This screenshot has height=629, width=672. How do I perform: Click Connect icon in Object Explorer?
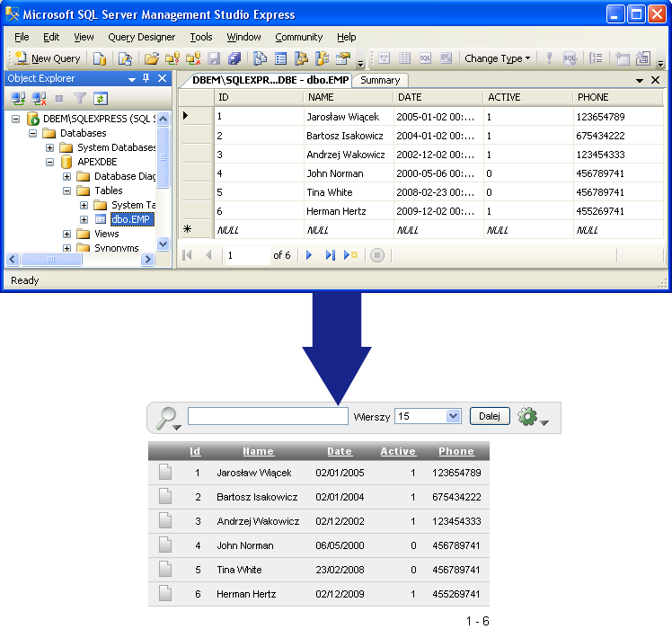[18, 99]
